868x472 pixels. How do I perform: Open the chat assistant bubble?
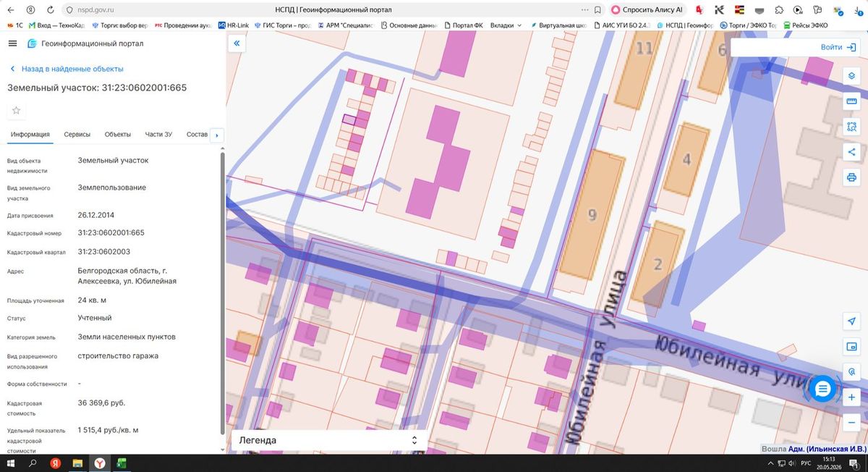tap(822, 389)
